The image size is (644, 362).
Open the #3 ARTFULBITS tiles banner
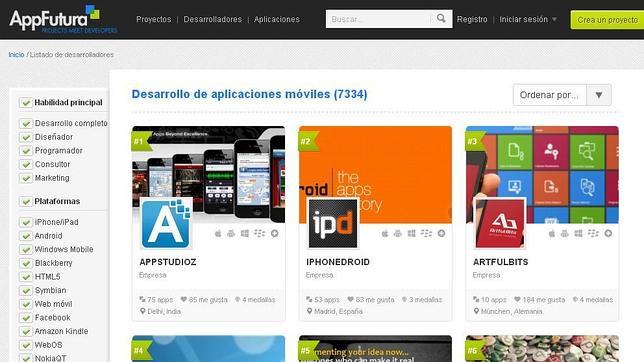coord(542,175)
